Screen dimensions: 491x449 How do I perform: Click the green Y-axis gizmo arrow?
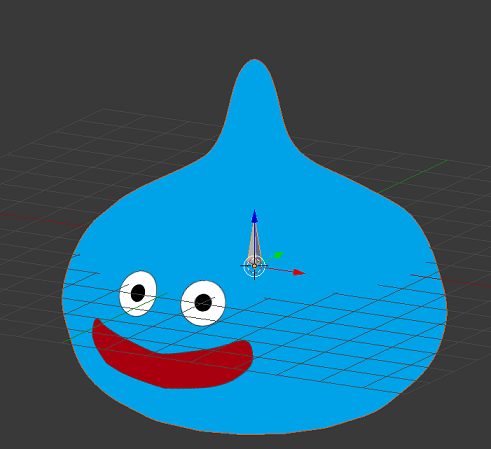[279, 255]
